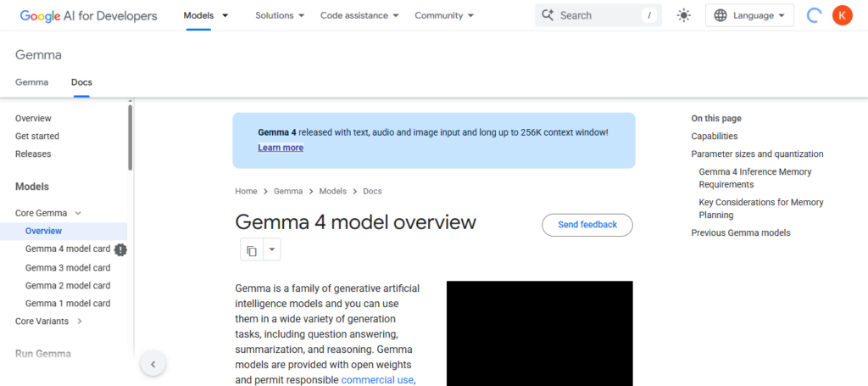Click the Run Gemma sidebar heading

point(43,353)
